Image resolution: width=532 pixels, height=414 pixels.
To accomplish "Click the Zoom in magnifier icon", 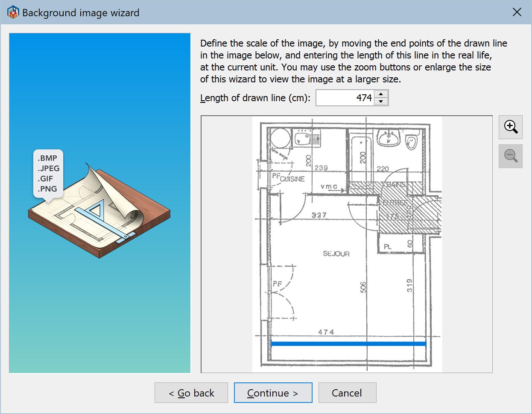I will pyautogui.click(x=511, y=127).
